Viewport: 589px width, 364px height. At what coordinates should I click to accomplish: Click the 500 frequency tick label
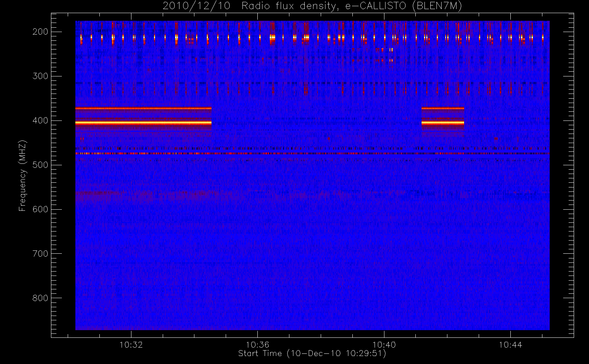pyautogui.click(x=40, y=165)
